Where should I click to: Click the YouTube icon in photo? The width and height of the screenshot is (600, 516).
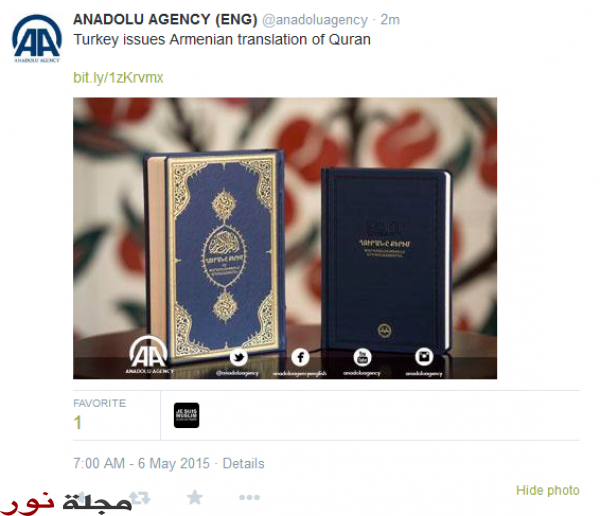pos(362,358)
